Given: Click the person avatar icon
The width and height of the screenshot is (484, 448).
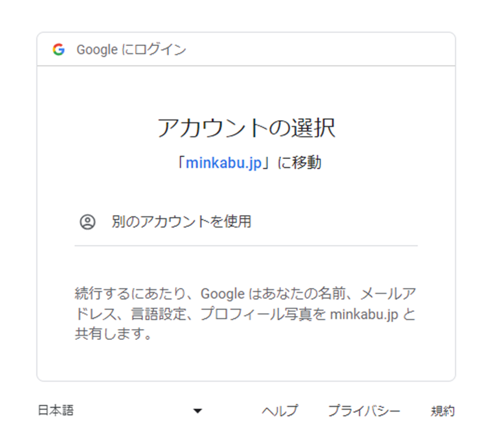Looking at the screenshot, I should pos(88,222).
